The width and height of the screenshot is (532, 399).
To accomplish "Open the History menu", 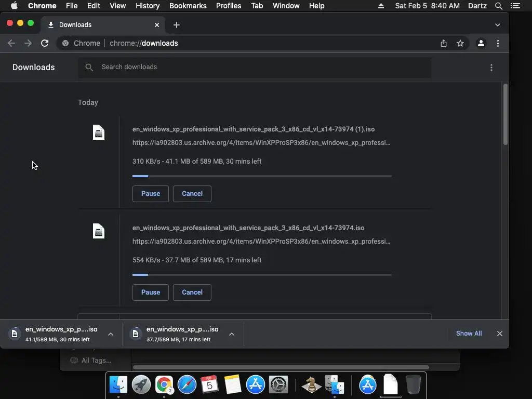I will tap(148, 6).
